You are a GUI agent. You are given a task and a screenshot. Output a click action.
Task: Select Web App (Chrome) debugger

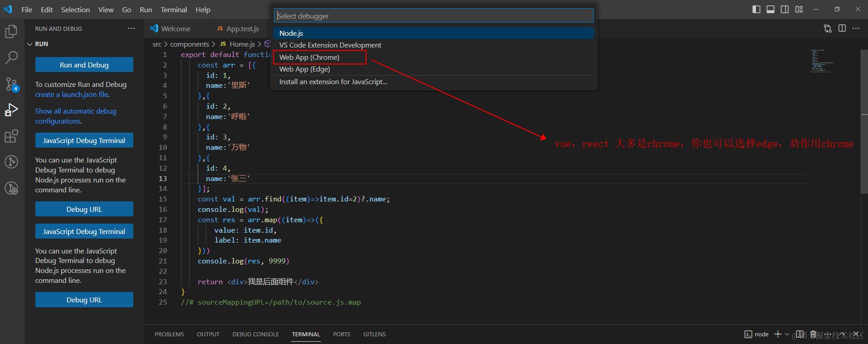pos(434,57)
